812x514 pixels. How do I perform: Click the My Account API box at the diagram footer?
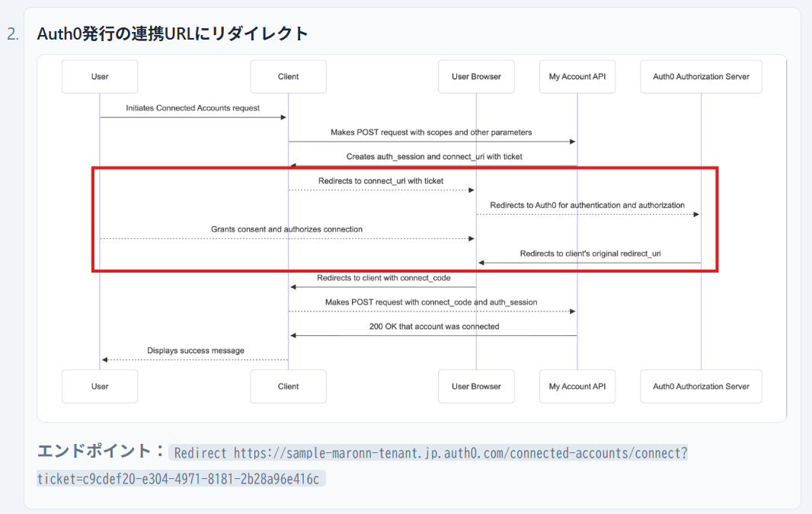[x=577, y=386]
